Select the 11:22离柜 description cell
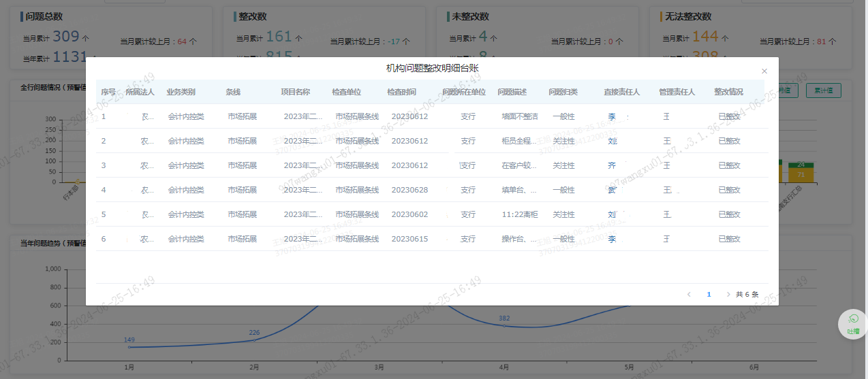 click(520, 214)
